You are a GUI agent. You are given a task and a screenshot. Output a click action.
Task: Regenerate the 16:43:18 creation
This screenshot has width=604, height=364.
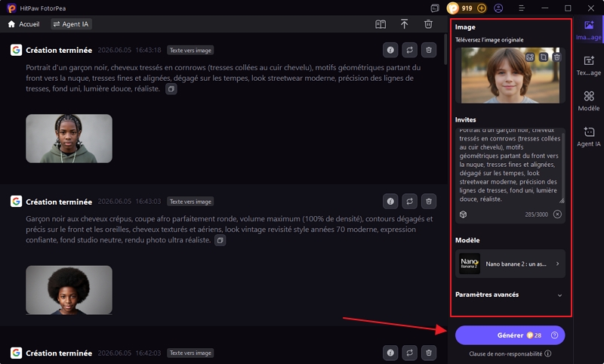(409, 50)
